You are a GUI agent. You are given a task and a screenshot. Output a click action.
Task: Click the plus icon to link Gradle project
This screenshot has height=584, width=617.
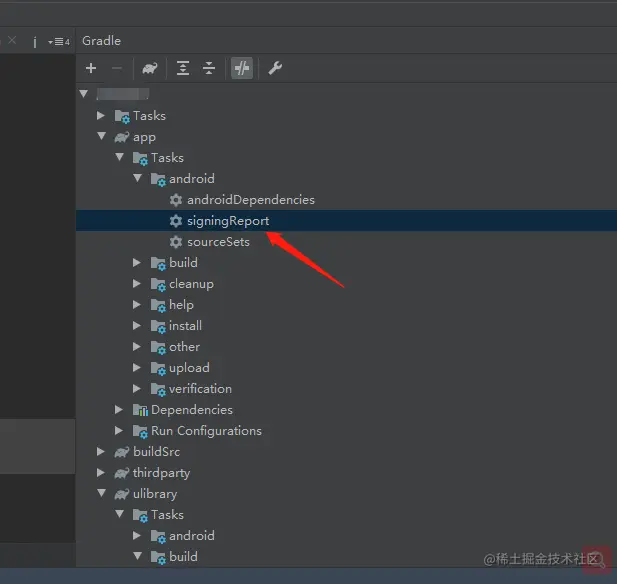point(91,68)
